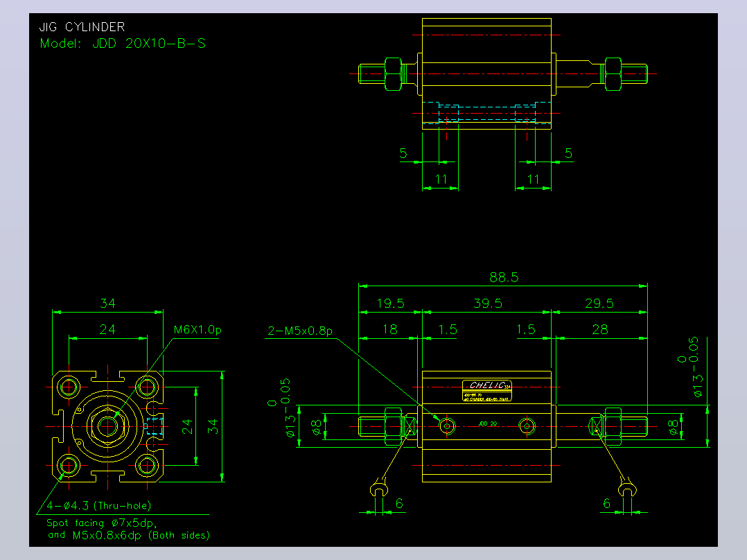747x560 pixels.
Task: Select the vertical 24 dimension beside end view
Action: coord(187,426)
